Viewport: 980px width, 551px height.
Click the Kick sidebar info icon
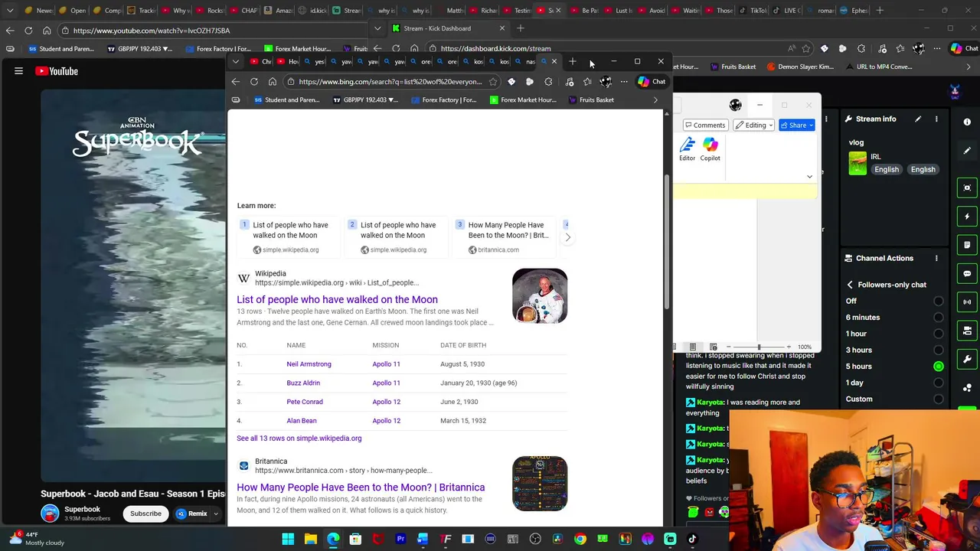[967, 122]
